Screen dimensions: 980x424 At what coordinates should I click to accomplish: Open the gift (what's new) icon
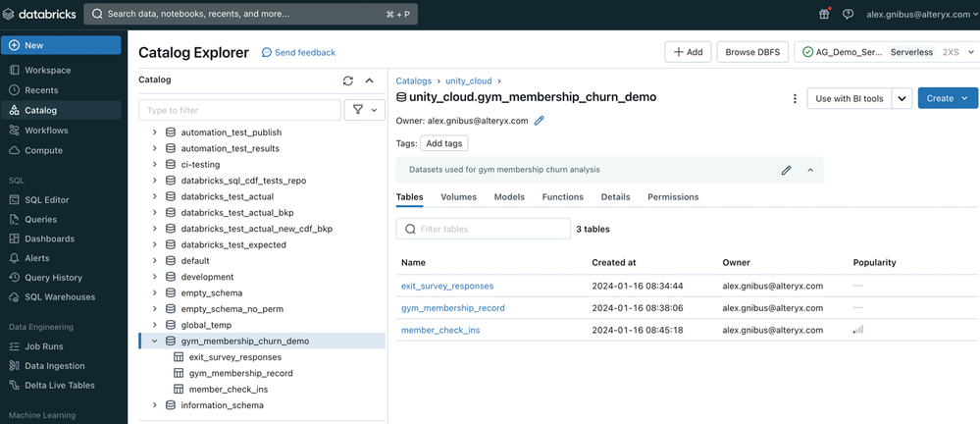824,14
